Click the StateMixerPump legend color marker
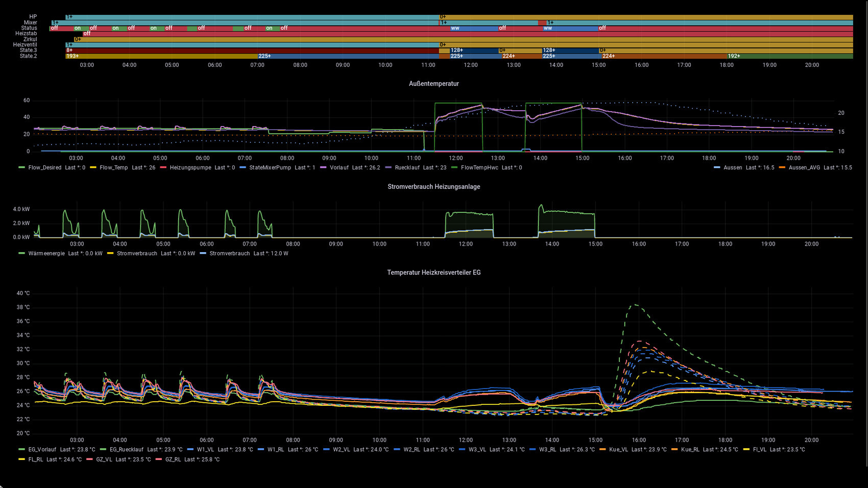This screenshot has height=488, width=868. click(x=243, y=167)
